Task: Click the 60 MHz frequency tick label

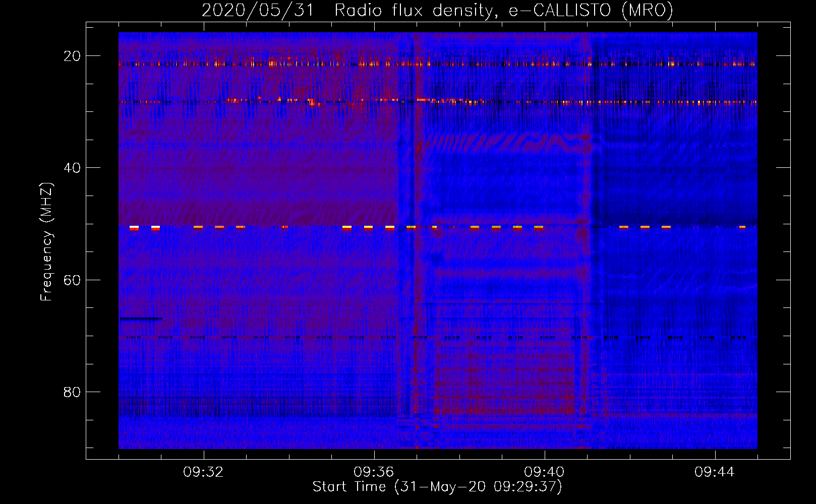Action: pos(72,280)
